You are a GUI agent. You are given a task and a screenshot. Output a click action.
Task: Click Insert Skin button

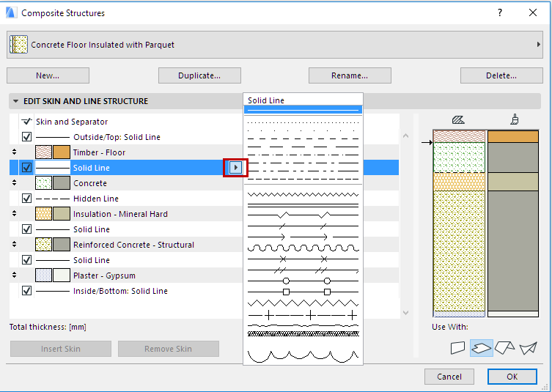coord(61,349)
